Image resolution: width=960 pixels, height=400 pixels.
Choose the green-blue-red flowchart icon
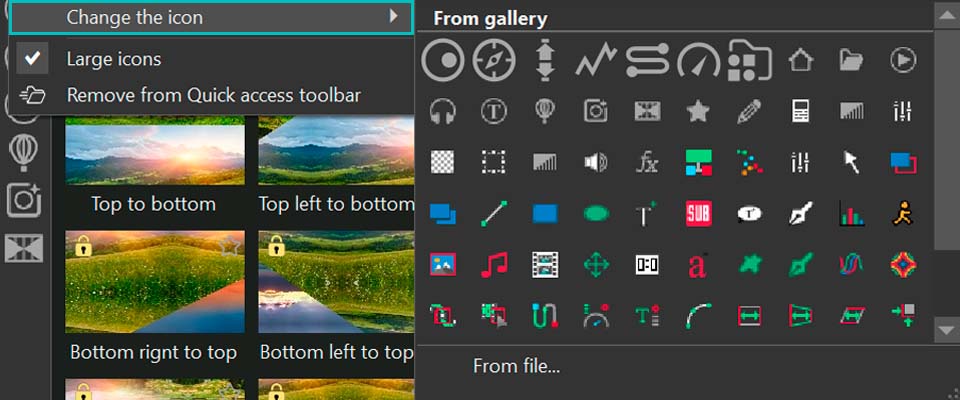(699, 163)
